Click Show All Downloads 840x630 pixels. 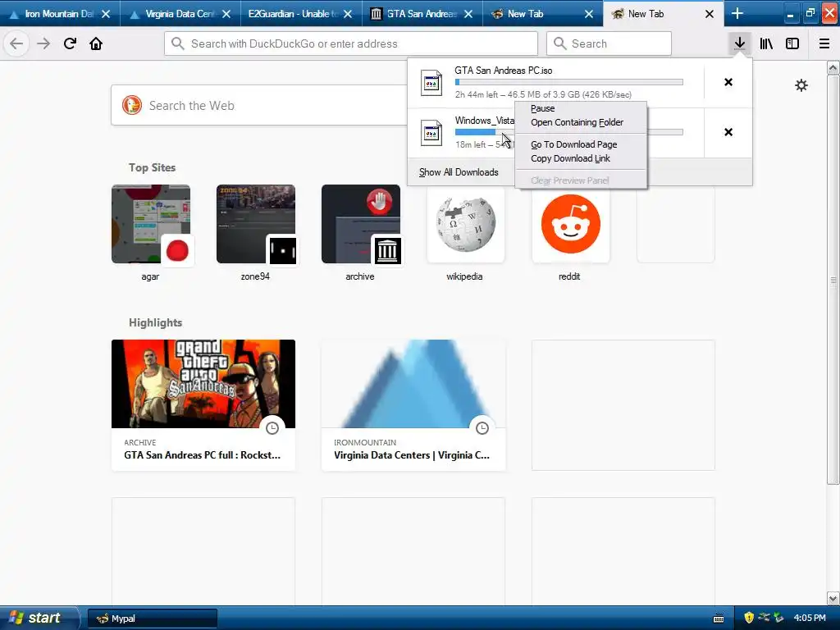coord(459,172)
